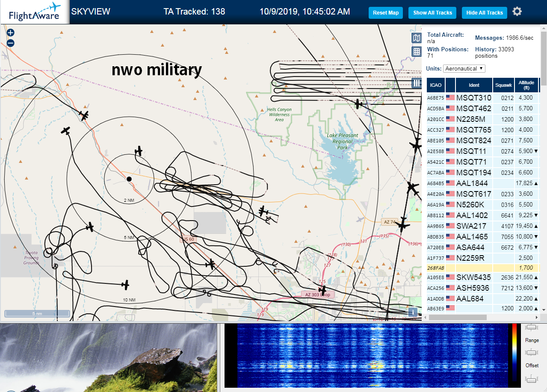Select the ASA644 aircraft row
The image size is (547, 392).
482,247
